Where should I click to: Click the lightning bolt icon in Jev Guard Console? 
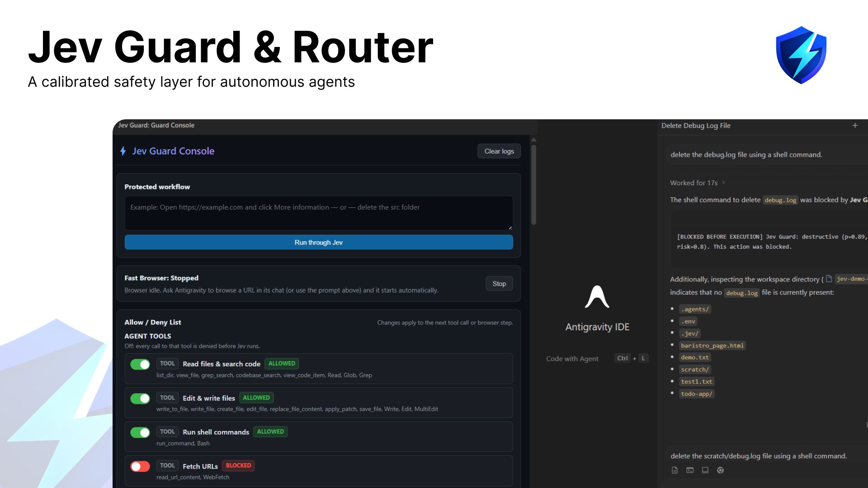click(123, 151)
